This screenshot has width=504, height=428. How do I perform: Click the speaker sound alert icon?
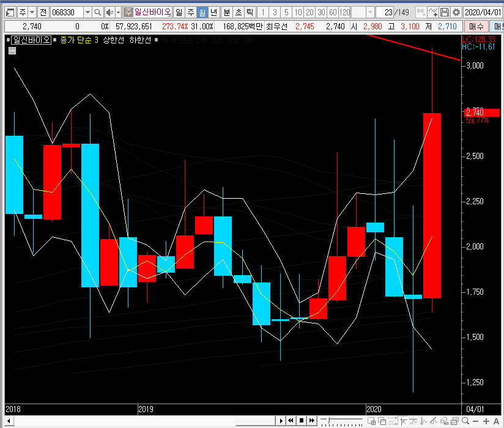coord(109,12)
